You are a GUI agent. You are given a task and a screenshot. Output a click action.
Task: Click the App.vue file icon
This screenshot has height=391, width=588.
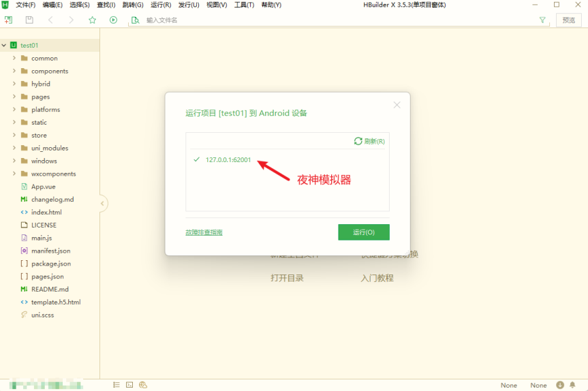(x=25, y=187)
